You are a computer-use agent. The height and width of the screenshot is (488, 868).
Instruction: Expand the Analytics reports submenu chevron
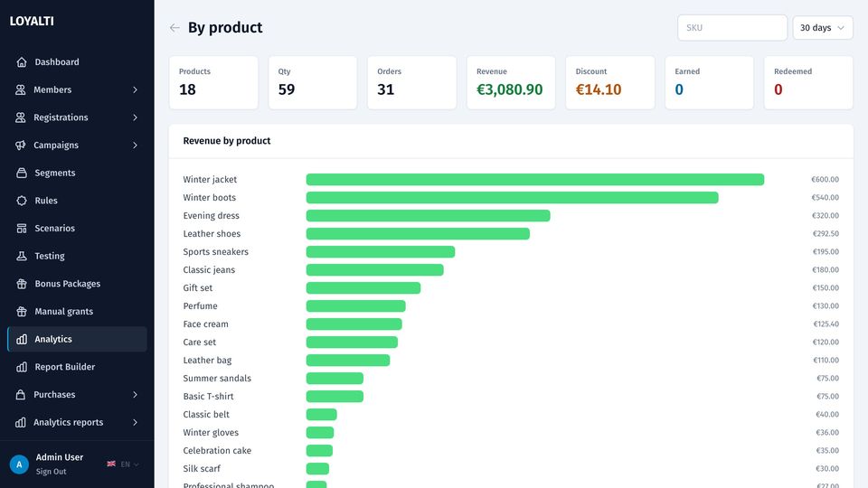pos(135,422)
